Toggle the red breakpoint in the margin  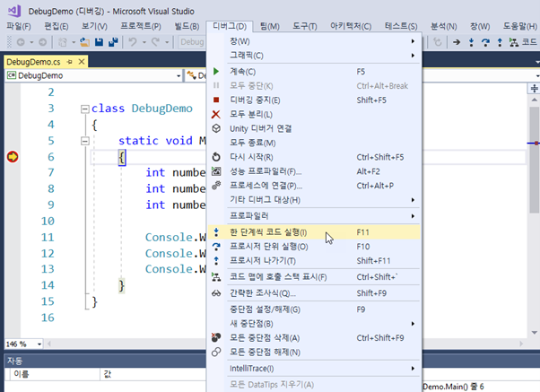click(x=13, y=157)
